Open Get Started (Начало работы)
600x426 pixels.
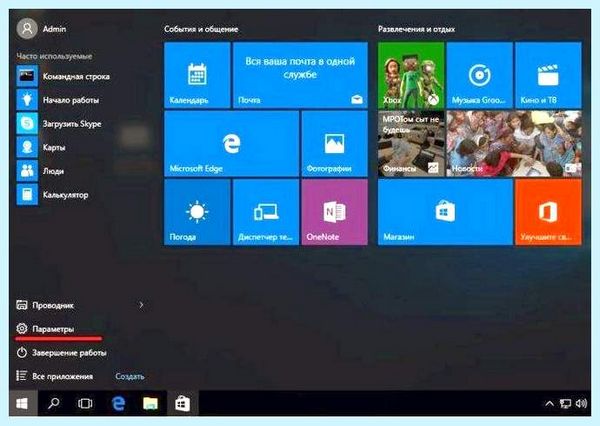point(58,100)
